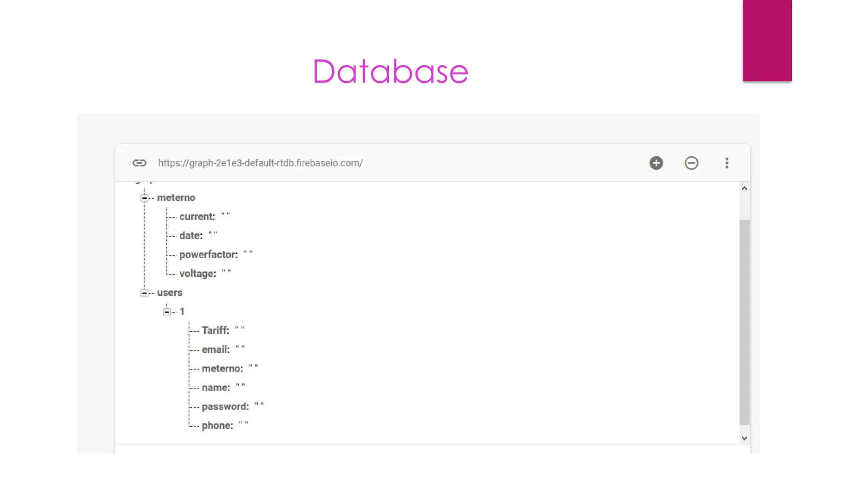Edit the empty value of phone

coord(243,424)
